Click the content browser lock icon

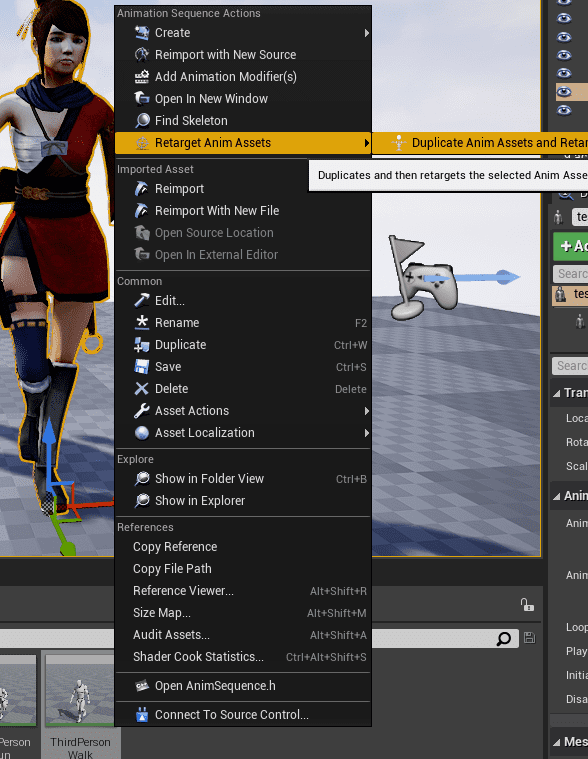point(527,605)
